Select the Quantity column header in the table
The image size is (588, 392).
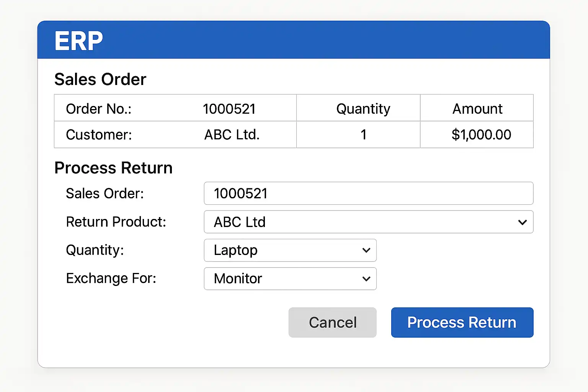[363, 109]
